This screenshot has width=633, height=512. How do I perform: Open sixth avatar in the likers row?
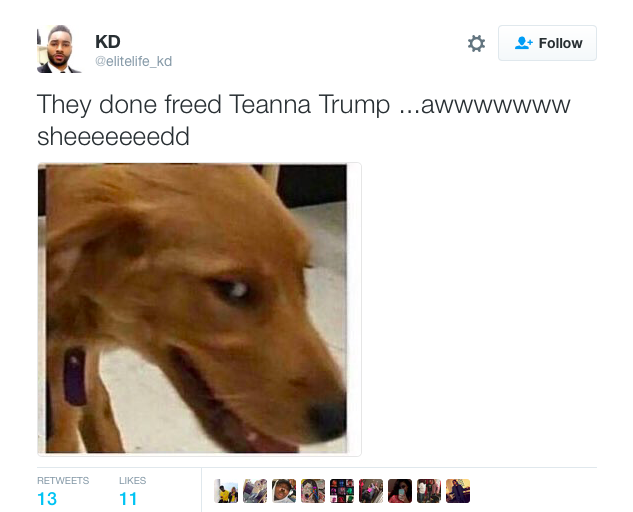coord(371,491)
